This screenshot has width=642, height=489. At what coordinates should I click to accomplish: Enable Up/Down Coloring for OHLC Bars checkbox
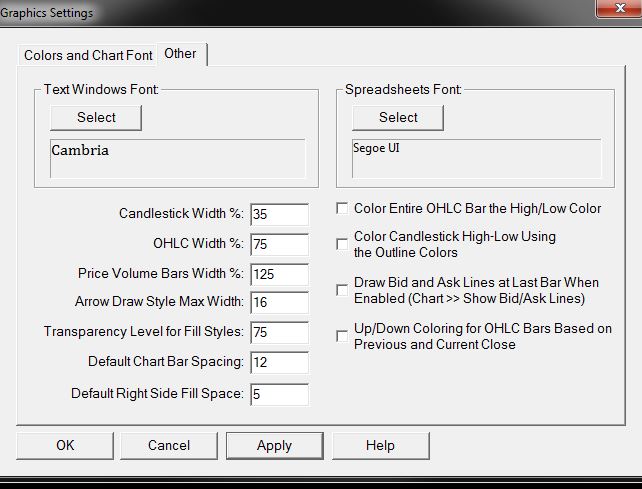coord(342,336)
